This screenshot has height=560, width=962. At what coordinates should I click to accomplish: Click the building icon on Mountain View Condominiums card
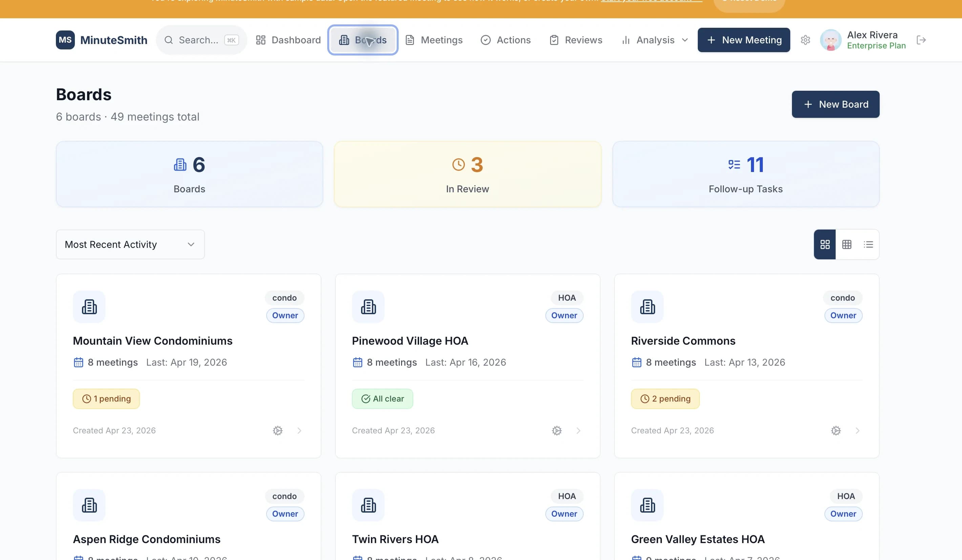coord(89,307)
